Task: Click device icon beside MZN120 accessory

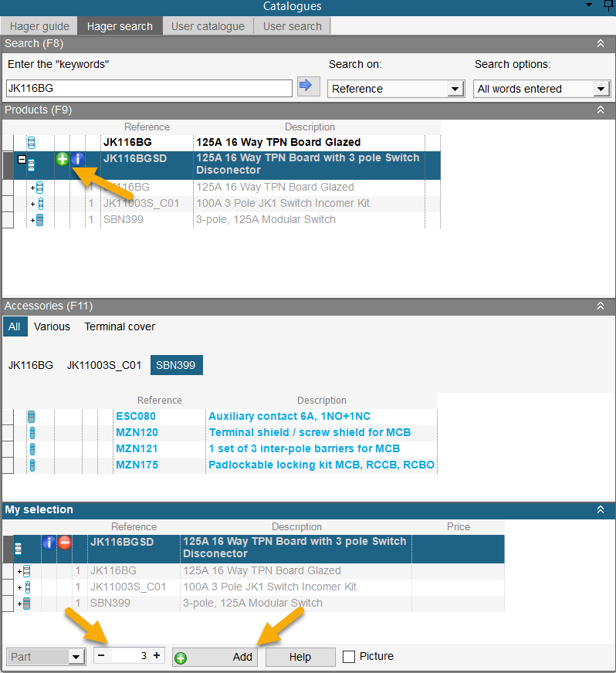Action: click(32, 433)
